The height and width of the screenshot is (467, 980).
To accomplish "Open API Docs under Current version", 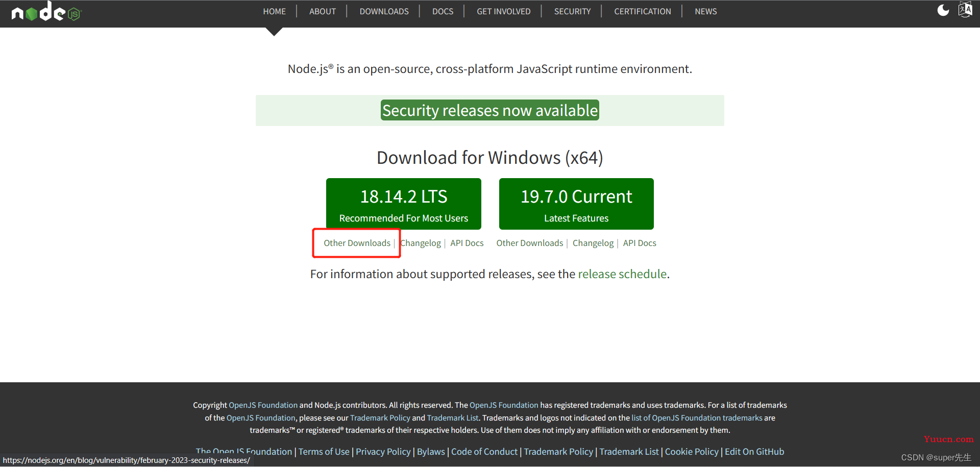I will point(640,243).
